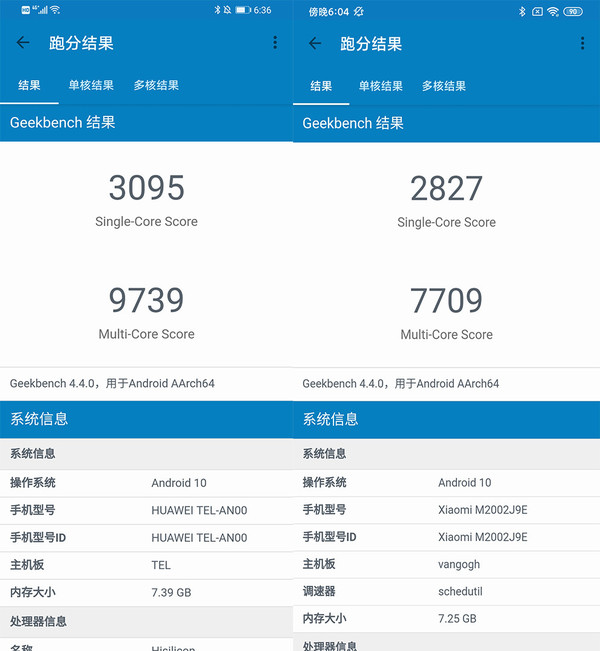This screenshot has height=651, width=600.
Task: Tap the Bluetooth icon in the Huawei screen status bar
Action: pyautogui.click(x=217, y=10)
